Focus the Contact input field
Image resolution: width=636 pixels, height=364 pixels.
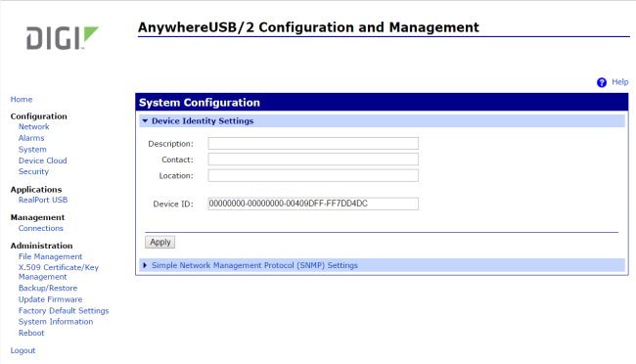click(x=313, y=159)
